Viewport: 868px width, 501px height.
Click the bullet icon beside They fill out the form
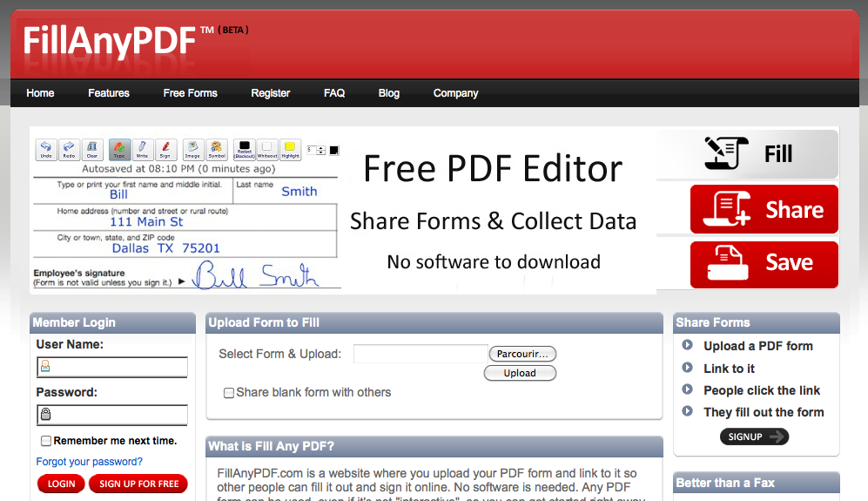[x=688, y=411]
